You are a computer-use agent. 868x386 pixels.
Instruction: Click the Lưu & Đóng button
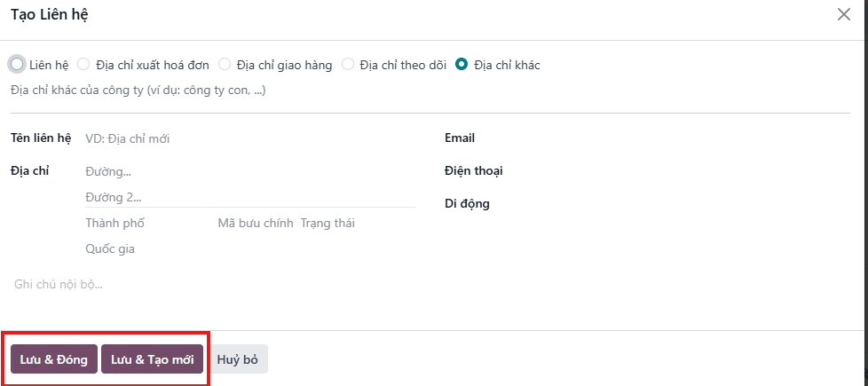(54, 359)
